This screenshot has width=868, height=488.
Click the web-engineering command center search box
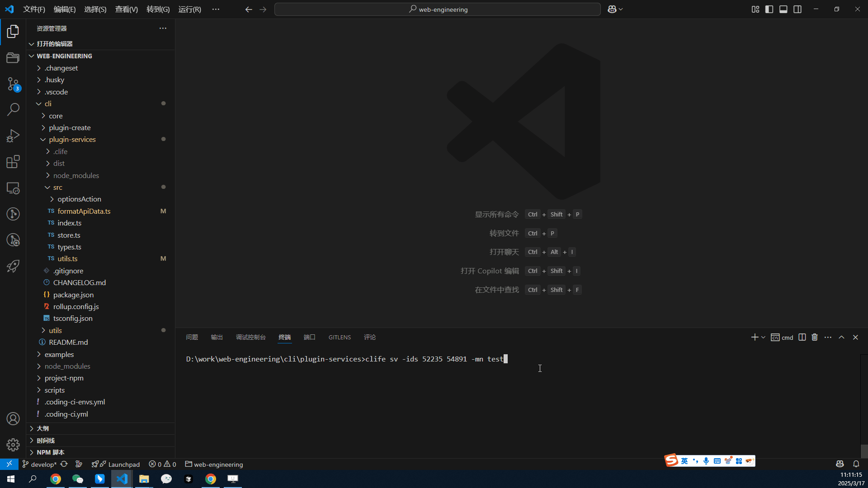tap(437, 9)
